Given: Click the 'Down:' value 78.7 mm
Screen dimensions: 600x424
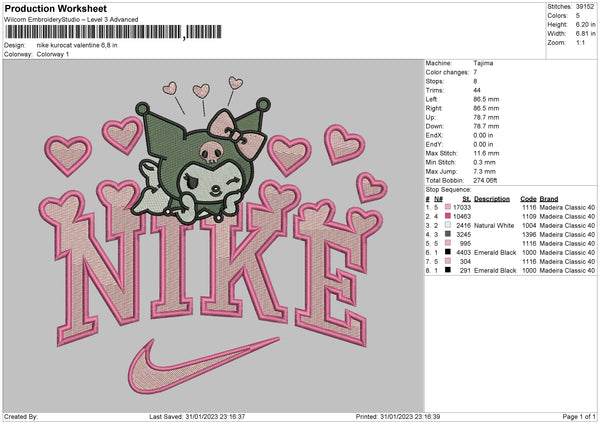Looking at the screenshot, I should tap(486, 126).
